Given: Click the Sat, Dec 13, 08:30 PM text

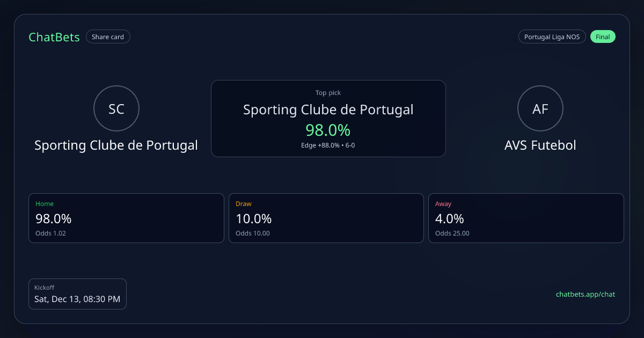Looking at the screenshot, I should click(x=77, y=299).
